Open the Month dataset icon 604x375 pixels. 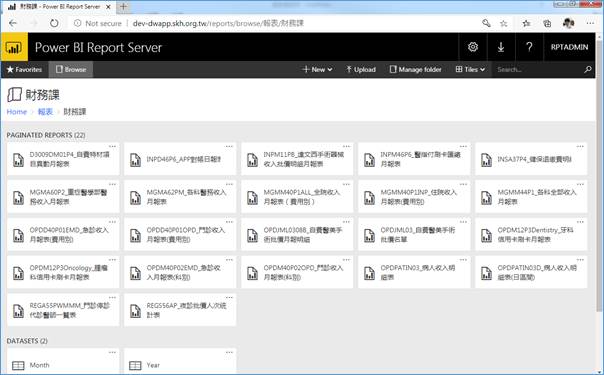pyautogui.click(x=18, y=365)
